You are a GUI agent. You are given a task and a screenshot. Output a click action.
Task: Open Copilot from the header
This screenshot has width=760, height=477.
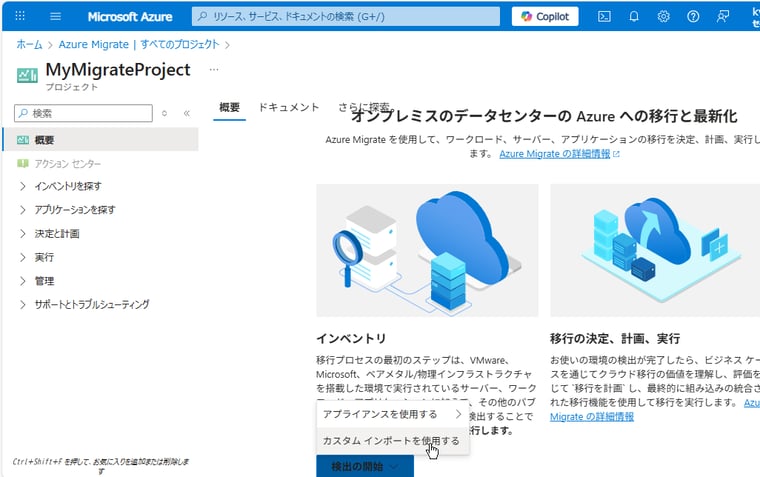click(545, 16)
